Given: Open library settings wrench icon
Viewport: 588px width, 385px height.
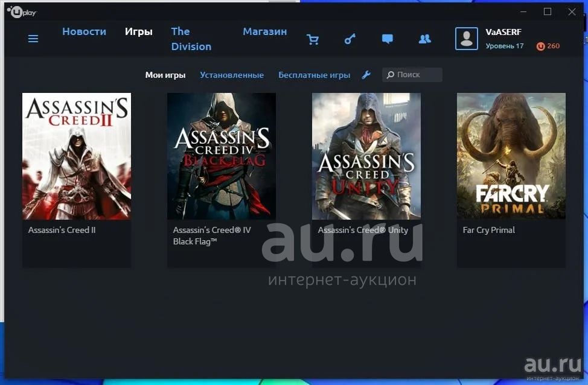Looking at the screenshot, I should (x=366, y=75).
